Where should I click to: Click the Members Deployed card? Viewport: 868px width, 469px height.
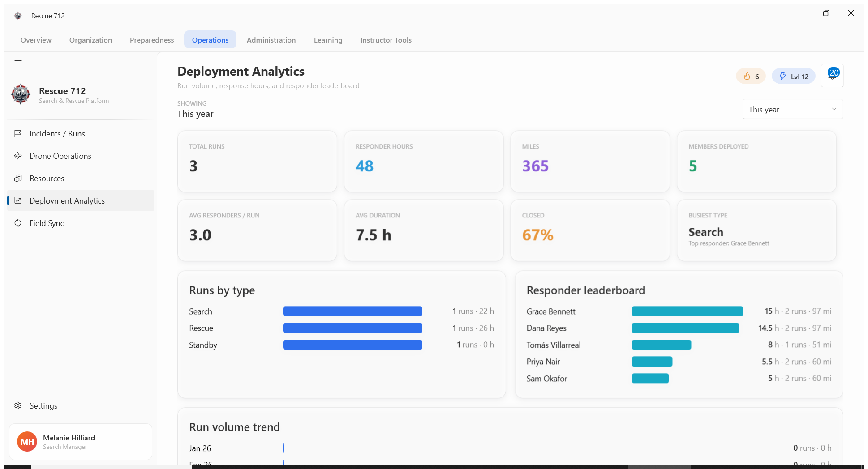[756, 161]
